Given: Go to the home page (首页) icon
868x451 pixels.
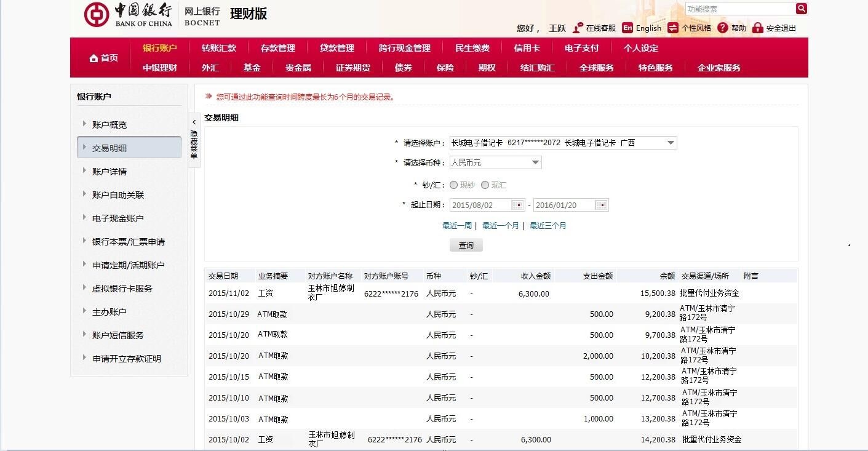Looking at the screenshot, I should click(x=94, y=58).
